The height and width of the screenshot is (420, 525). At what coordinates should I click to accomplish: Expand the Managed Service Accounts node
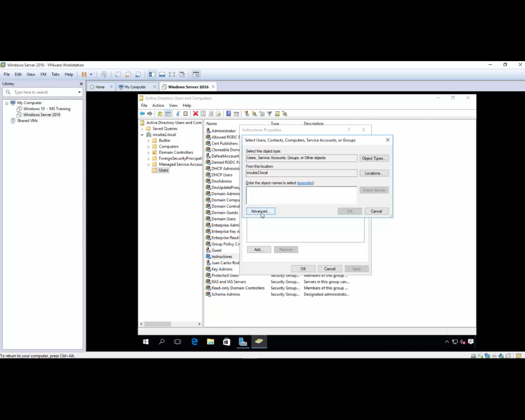point(148,164)
